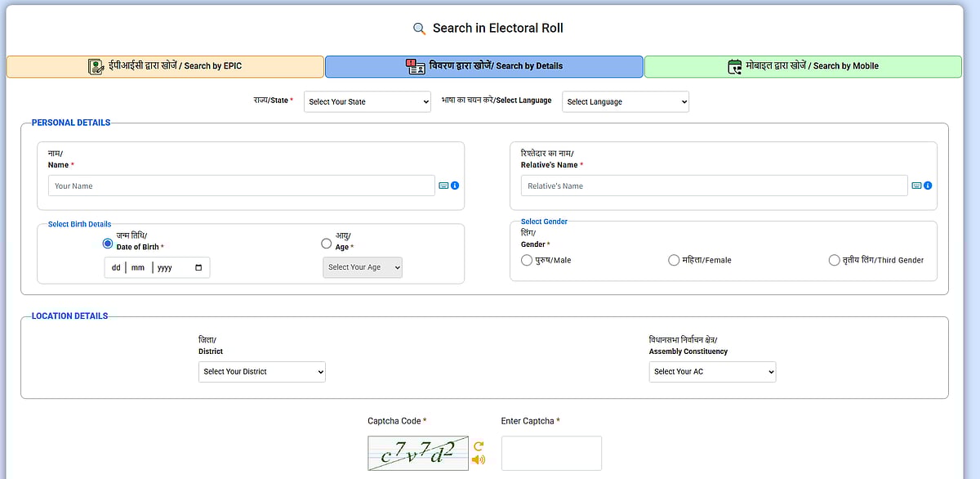Viewport: 980px width, 479px height.
Task: Choose the Male gender option
Action: (527, 260)
